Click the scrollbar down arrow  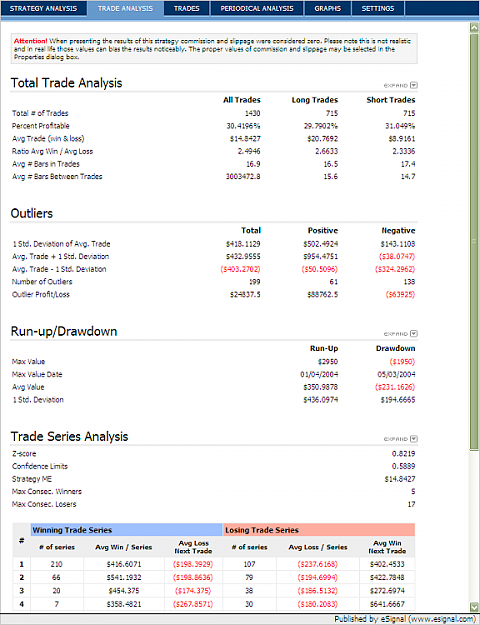[x=474, y=605]
